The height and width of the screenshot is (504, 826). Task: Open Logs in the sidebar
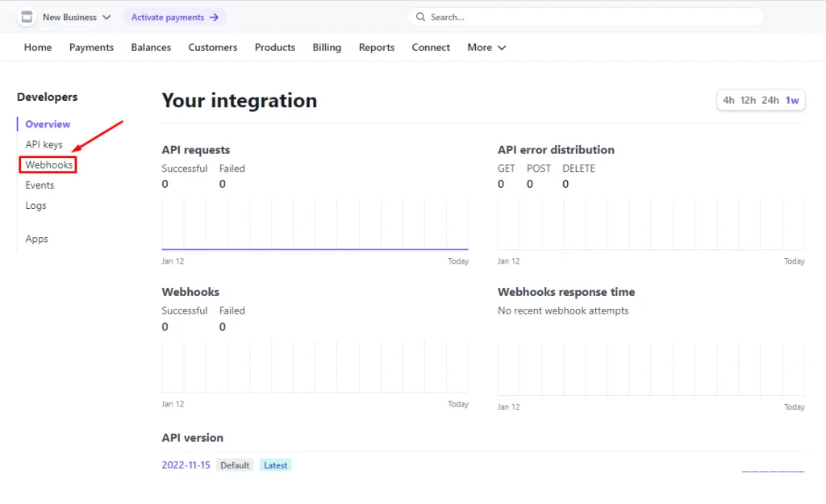point(35,206)
